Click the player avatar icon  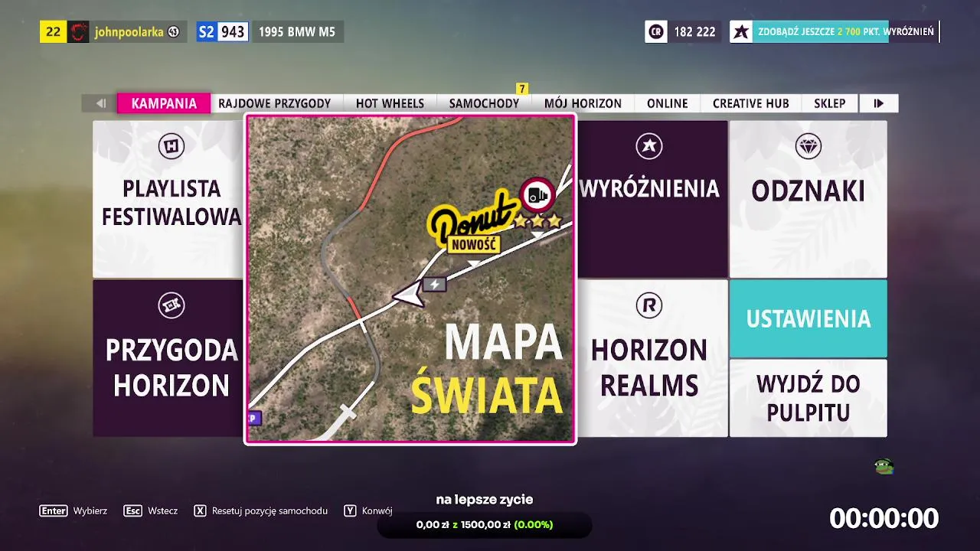click(78, 31)
